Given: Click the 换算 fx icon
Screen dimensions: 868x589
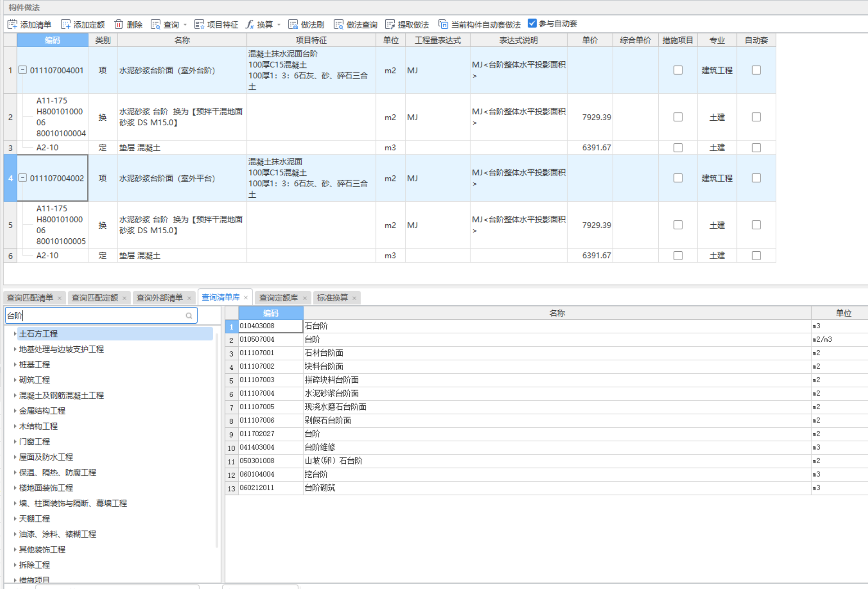Looking at the screenshot, I should [250, 24].
